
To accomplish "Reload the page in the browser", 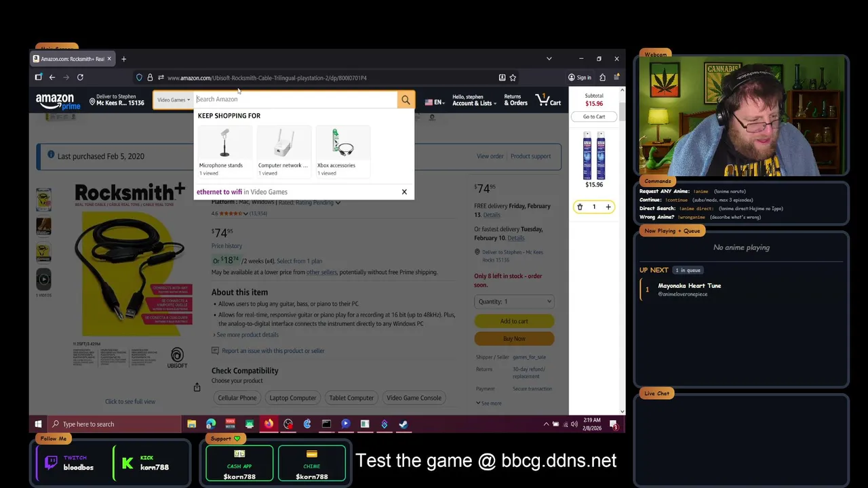I will point(80,77).
